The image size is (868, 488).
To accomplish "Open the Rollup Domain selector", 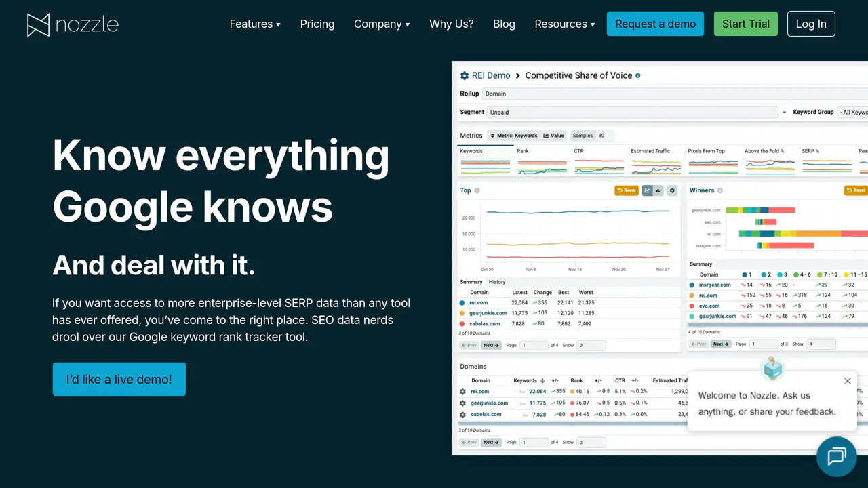I will coord(675,94).
